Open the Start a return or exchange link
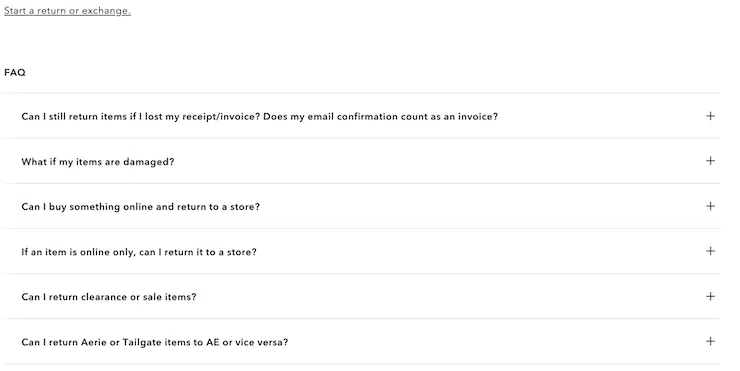The image size is (740, 371). tap(67, 11)
